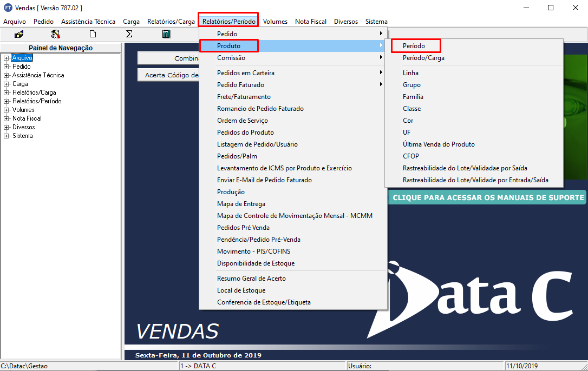Choose Pedidos do Produto menu entry
The width and height of the screenshot is (588, 371).
click(292, 132)
